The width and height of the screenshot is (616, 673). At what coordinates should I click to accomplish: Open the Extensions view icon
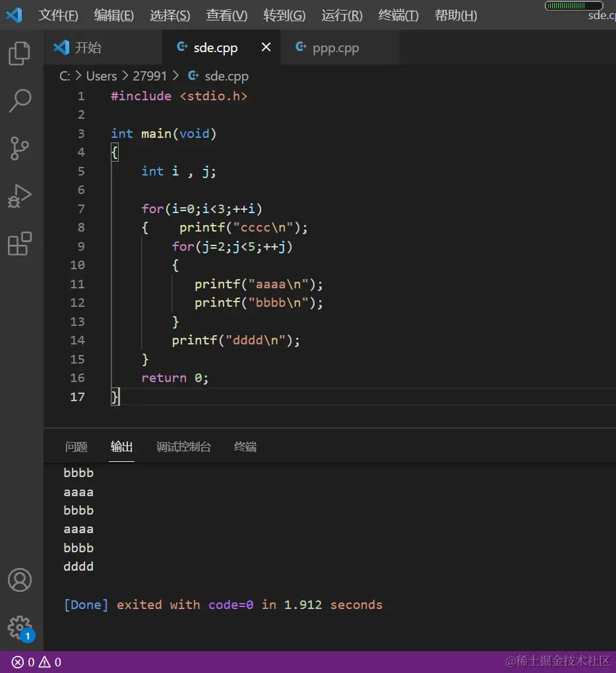pyautogui.click(x=20, y=243)
